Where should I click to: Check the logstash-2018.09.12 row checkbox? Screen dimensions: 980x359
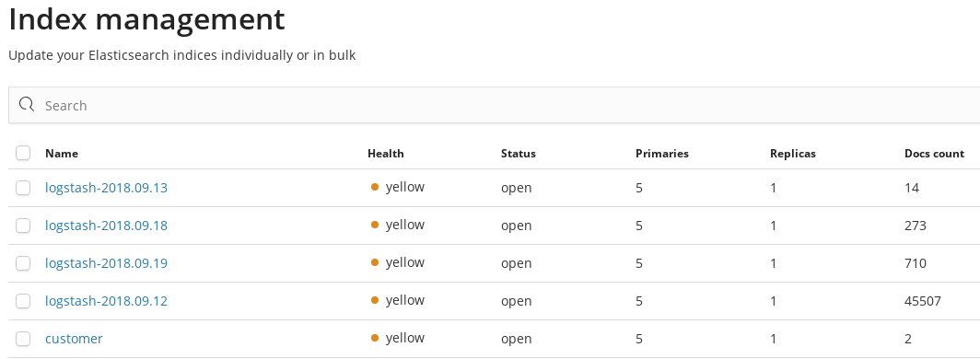tap(23, 301)
